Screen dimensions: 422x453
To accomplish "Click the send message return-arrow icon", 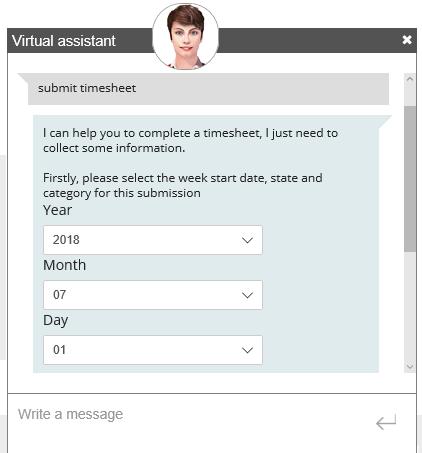I will click(386, 422).
